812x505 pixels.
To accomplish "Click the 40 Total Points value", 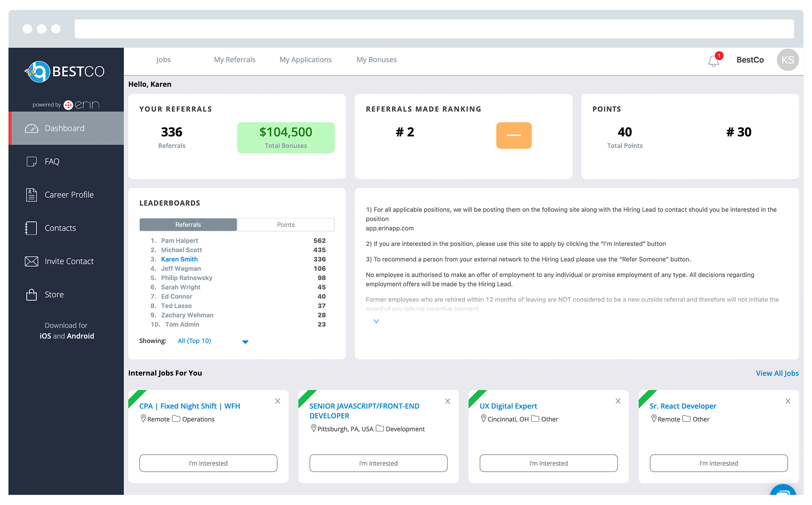I will tap(625, 132).
